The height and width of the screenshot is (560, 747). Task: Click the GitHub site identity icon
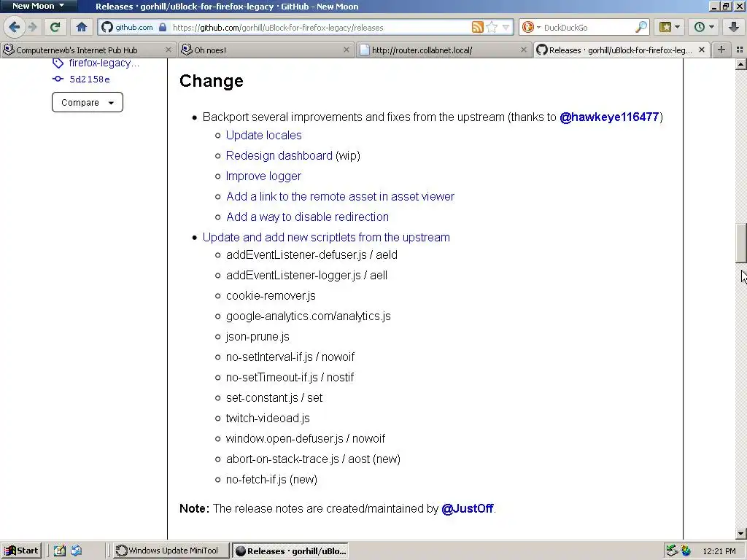(107, 27)
